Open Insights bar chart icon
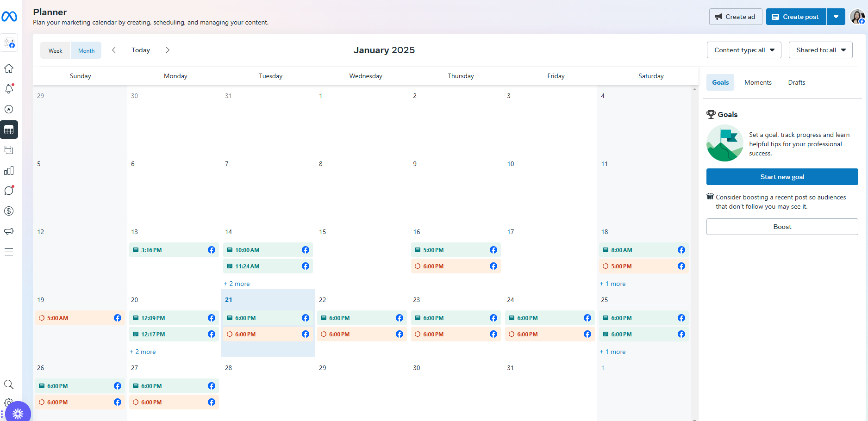 point(9,171)
